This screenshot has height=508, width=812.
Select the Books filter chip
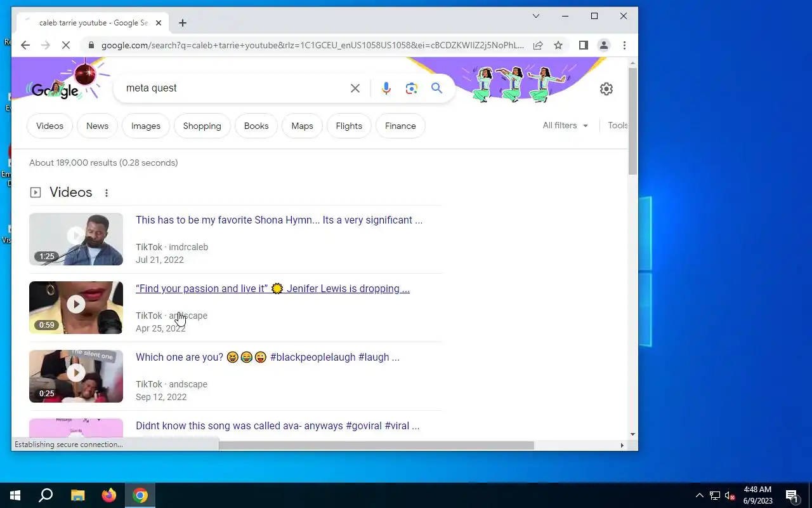tap(256, 126)
